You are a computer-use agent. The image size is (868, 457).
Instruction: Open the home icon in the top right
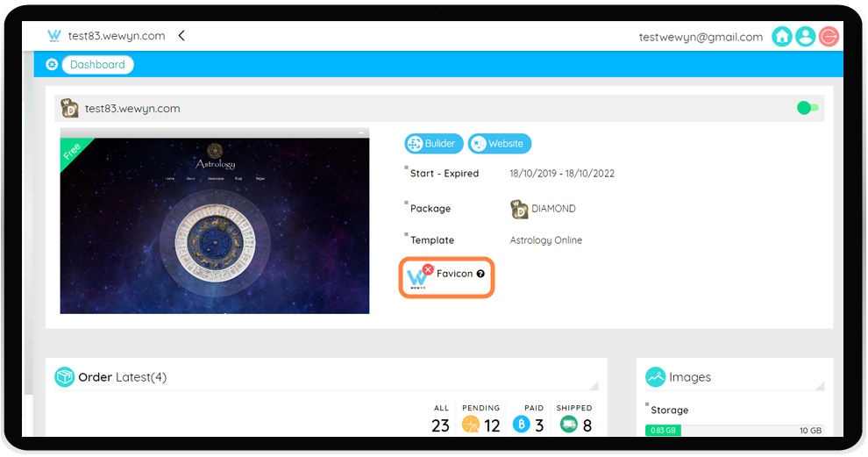(782, 37)
